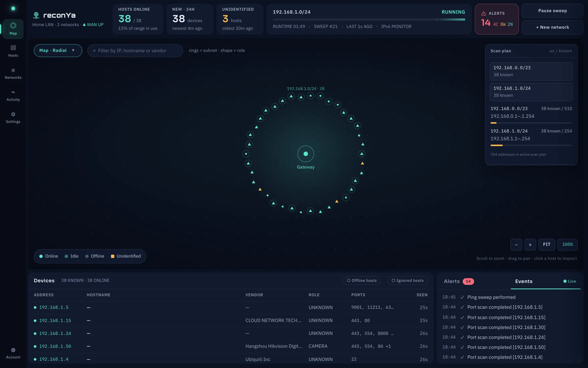This screenshot has width=588, height=368.
Task: Click the search icon in filter box
Action: tap(94, 51)
